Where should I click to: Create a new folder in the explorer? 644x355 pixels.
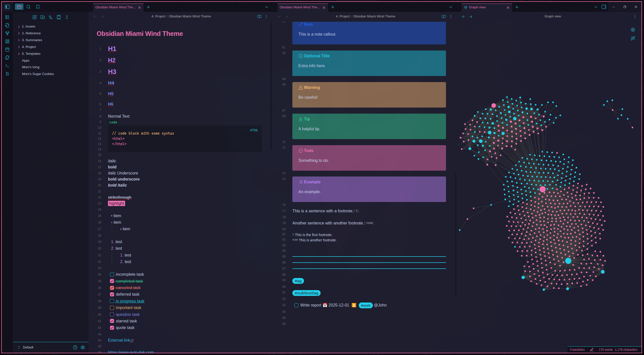point(43,17)
